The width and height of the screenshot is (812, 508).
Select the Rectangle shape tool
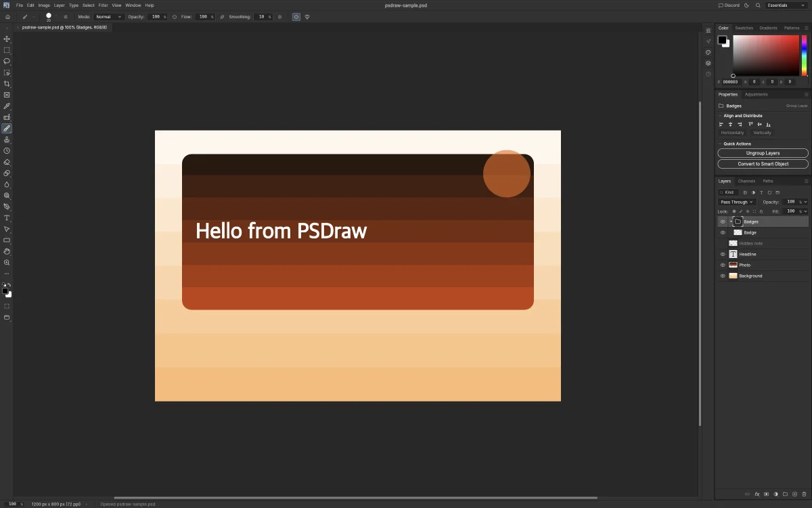(x=7, y=240)
